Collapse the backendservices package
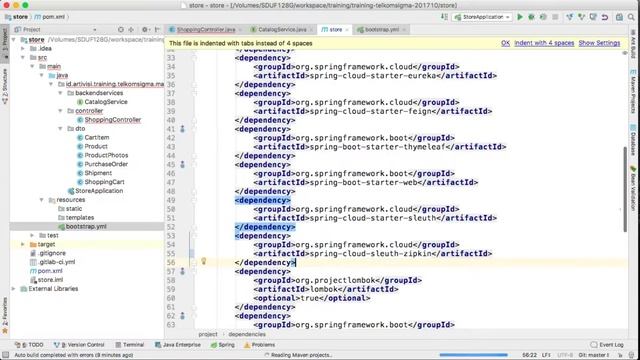Image resolution: width=640 pixels, height=360 pixels. (x=60, y=93)
